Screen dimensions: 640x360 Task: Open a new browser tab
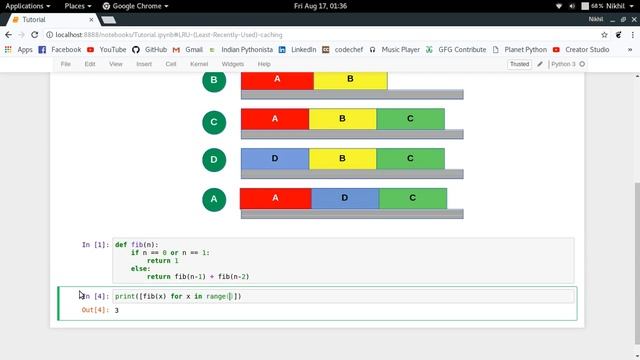[x=109, y=20]
